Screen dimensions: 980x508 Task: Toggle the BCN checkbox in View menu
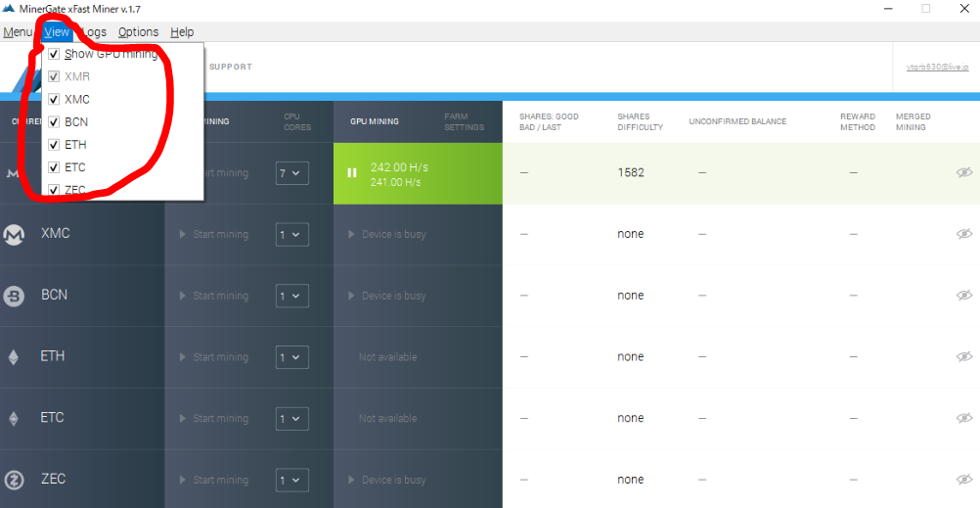pos(54,121)
